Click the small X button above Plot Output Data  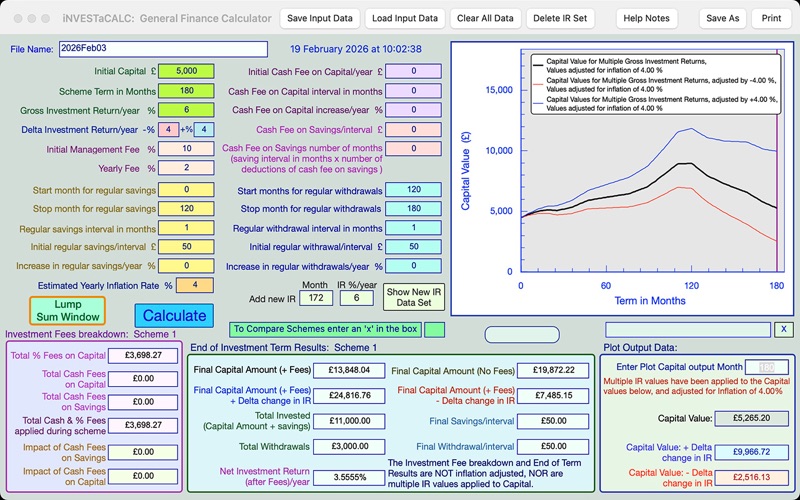click(784, 329)
